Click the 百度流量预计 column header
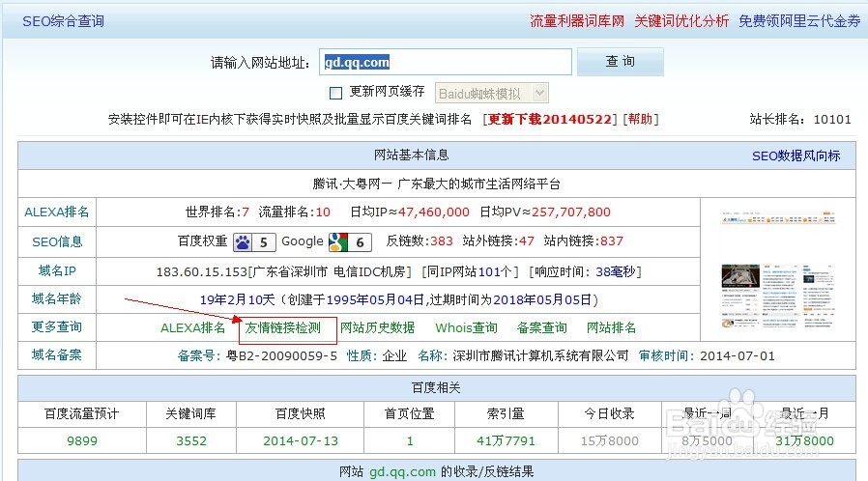The height and width of the screenshot is (481, 868). (x=82, y=413)
